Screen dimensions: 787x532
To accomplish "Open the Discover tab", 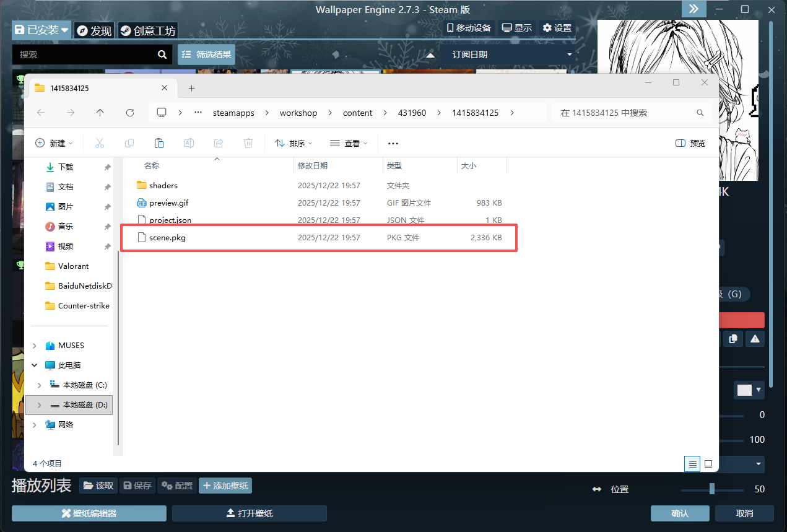I will [94, 31].
